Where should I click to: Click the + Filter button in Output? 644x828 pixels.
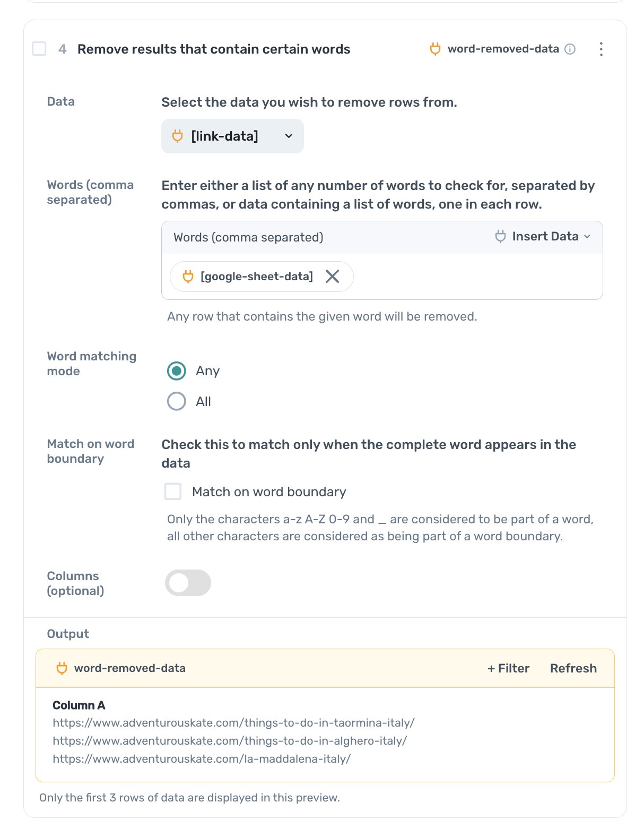508,668
